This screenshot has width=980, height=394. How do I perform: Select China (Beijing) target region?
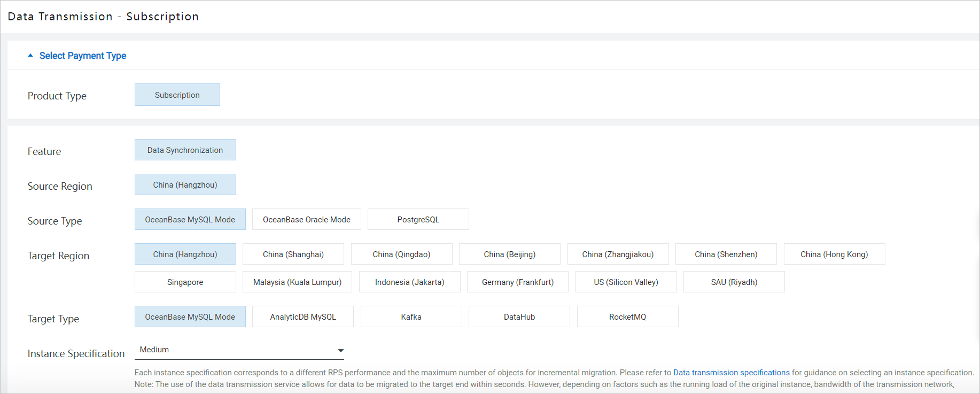[509, 254]
